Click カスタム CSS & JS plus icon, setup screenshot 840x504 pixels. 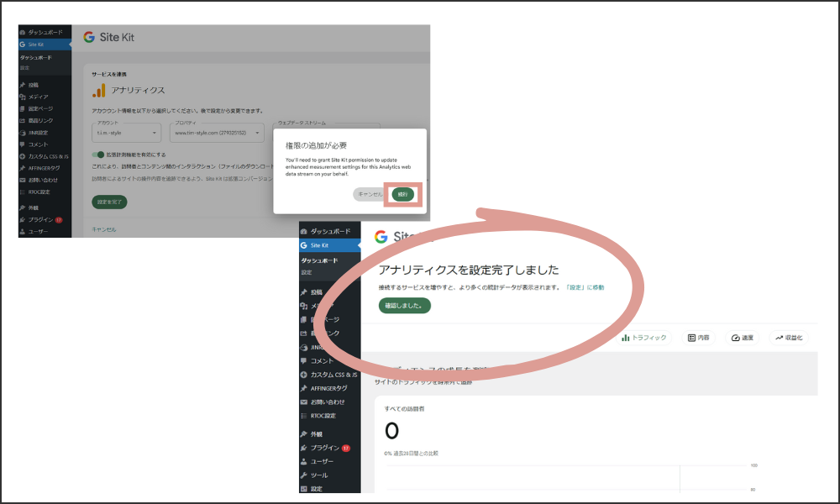point(23,156)
